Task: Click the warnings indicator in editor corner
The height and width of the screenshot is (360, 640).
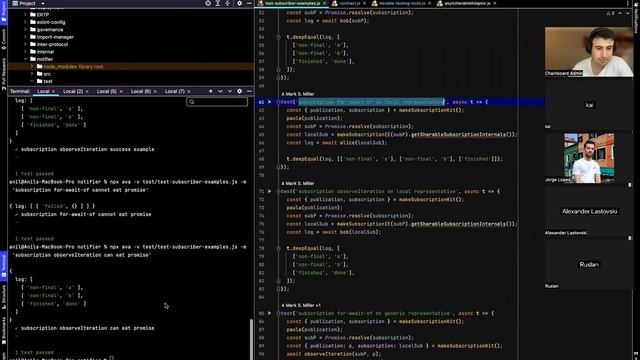Action: click(x=610, y=13)
